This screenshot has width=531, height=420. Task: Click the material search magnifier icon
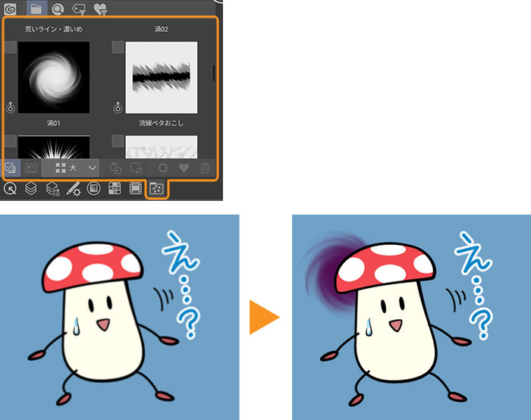(58, 8)
